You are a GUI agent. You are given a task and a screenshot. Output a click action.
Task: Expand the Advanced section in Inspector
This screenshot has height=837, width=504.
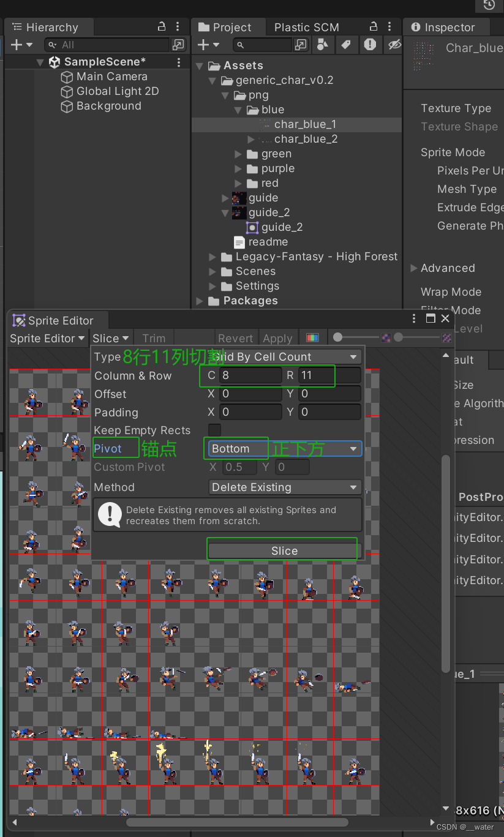pos(414,268)
